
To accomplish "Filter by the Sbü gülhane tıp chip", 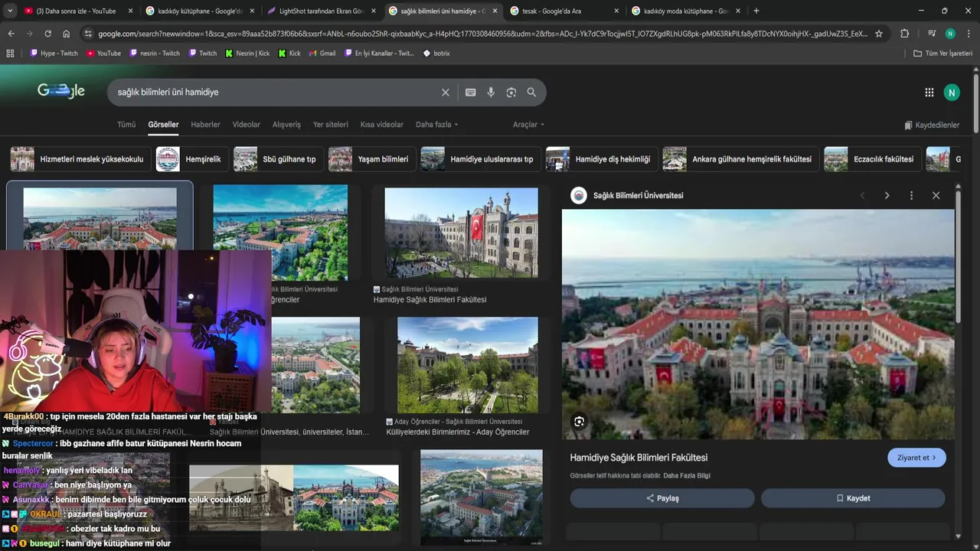I will tap(277, 159).
